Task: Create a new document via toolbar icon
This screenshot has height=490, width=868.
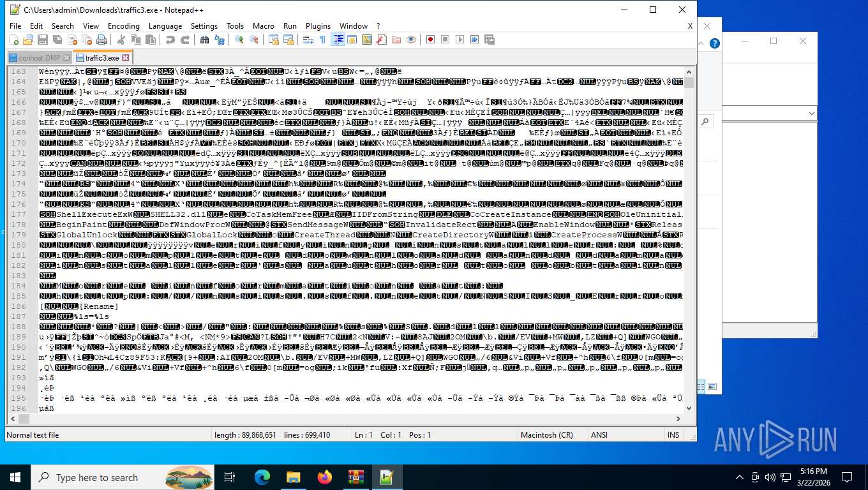Action: pyautogui.click(x=13, y=40)
